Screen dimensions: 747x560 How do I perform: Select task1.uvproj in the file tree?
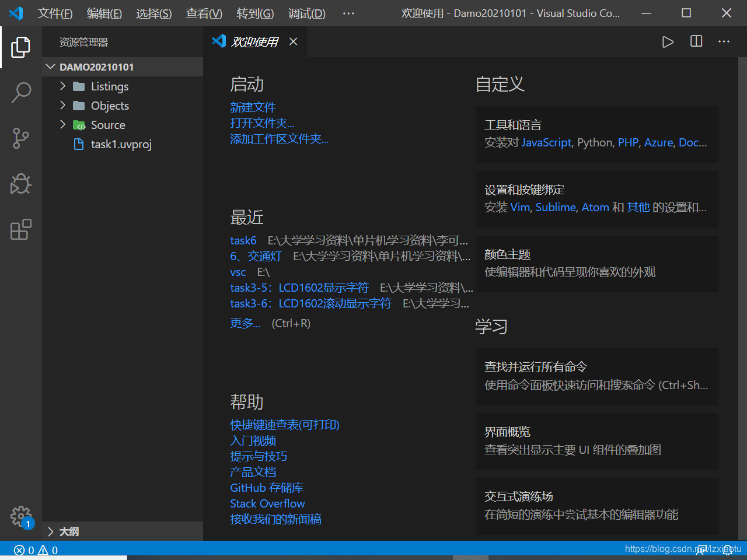pyautogui.click(x=123, y=144)
